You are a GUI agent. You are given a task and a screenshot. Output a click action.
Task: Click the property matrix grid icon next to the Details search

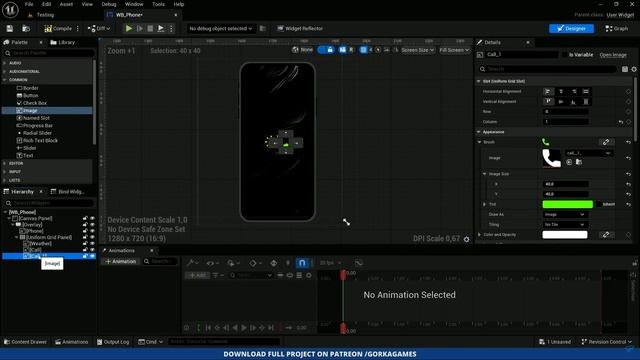[x=625, y=69]
